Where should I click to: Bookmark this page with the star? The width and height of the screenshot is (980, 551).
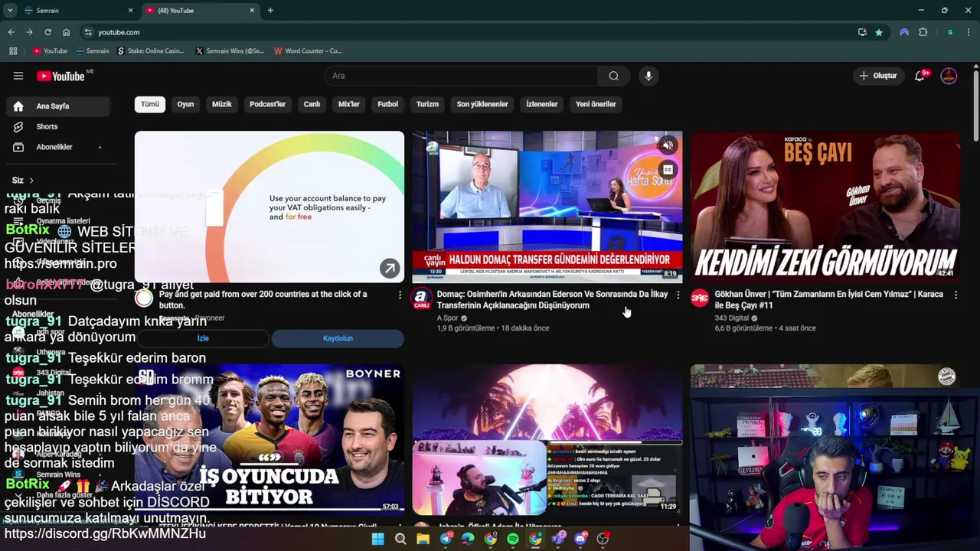click(x=879, y=32)
